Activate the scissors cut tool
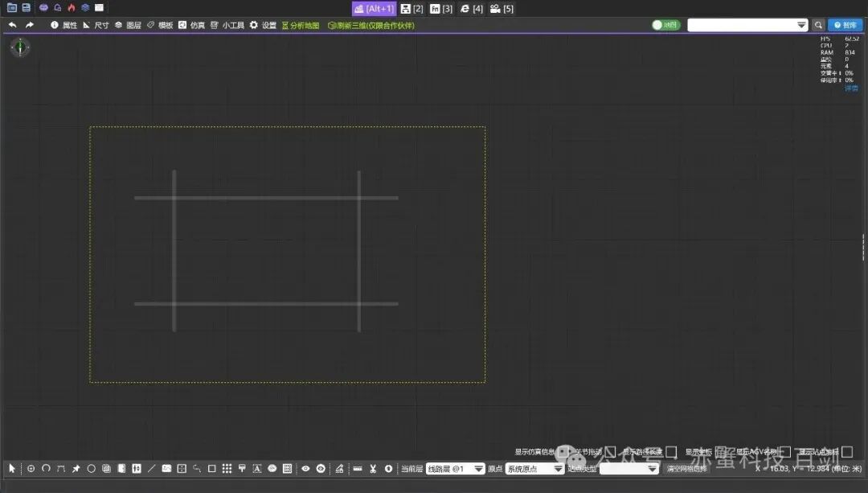Image resolution: width=868 pixels, height=493 pixels. click(373, 469)
